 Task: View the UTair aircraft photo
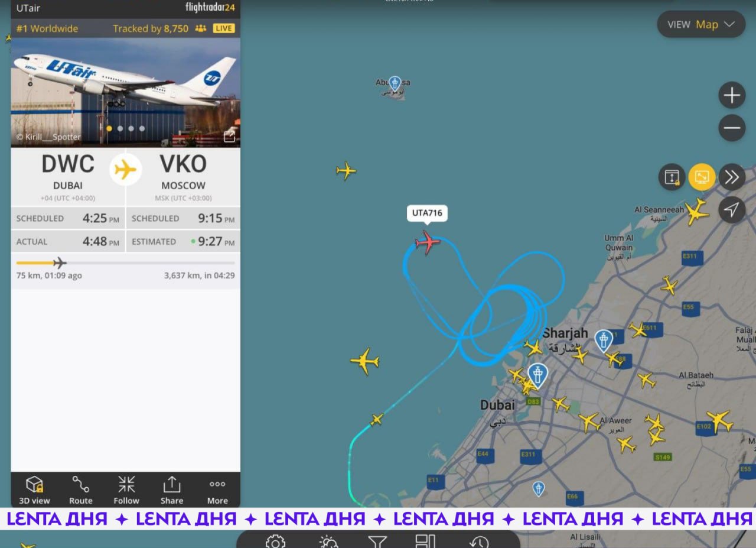[x=125, y=92]
